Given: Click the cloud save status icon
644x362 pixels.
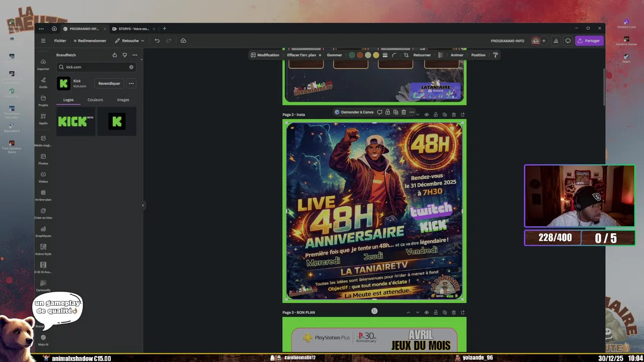Looking at the screenshot, I should 183,41.
